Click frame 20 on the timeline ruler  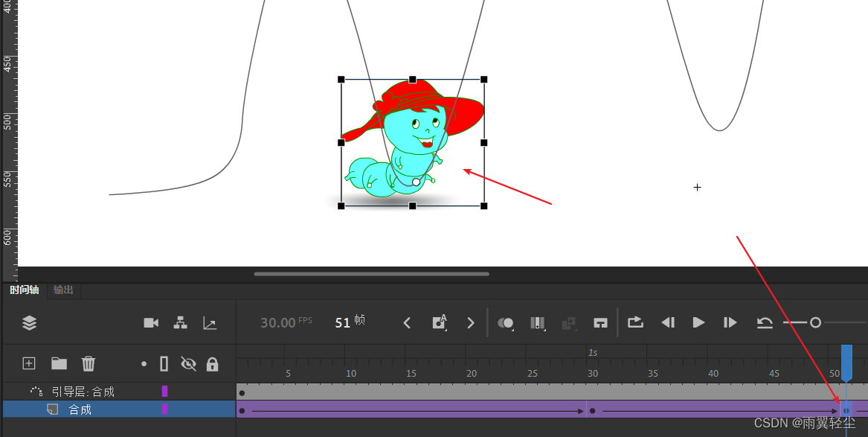tap(472, 373)
